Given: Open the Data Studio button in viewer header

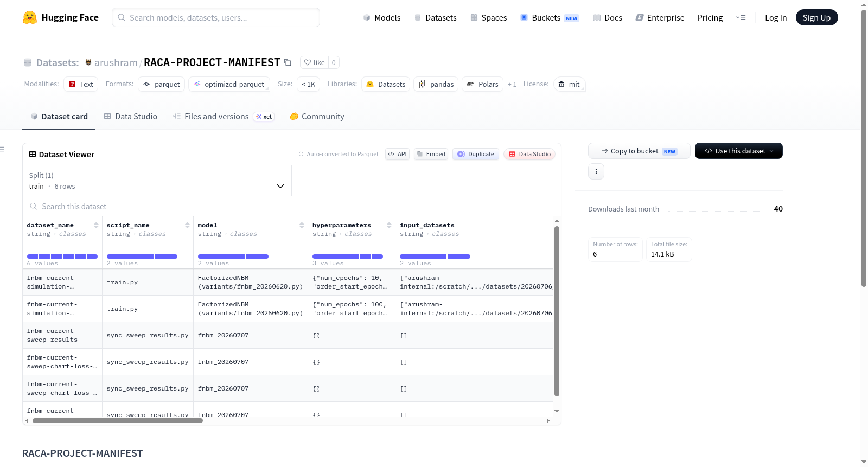Looking at the screenshot, I should click(529, 154).
